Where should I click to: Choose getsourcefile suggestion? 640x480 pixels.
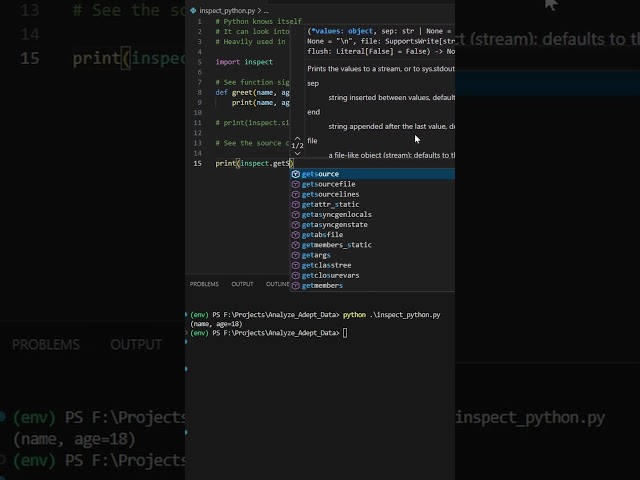(x=373, y=184)
